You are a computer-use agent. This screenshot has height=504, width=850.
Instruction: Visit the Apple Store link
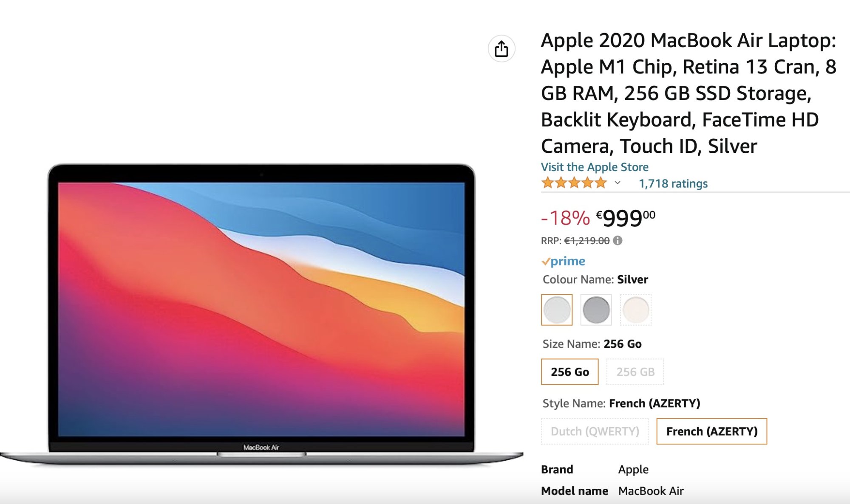point(595,167)
